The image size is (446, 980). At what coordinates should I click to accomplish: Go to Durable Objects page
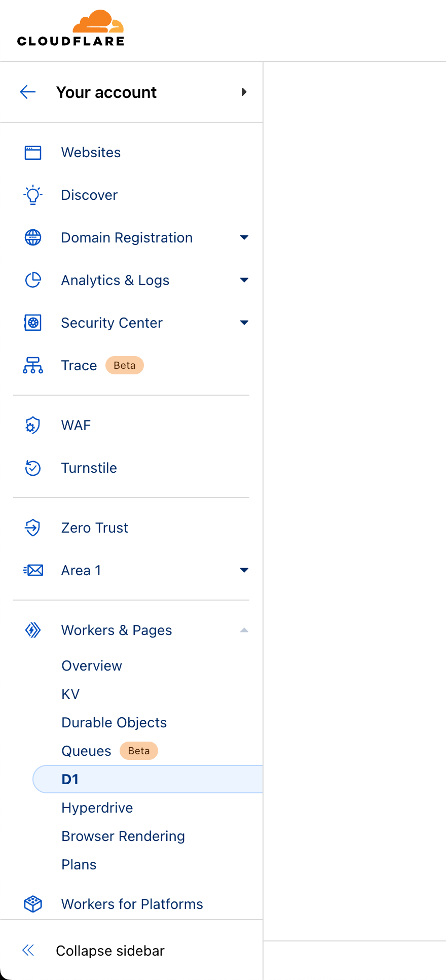point(114,722)
